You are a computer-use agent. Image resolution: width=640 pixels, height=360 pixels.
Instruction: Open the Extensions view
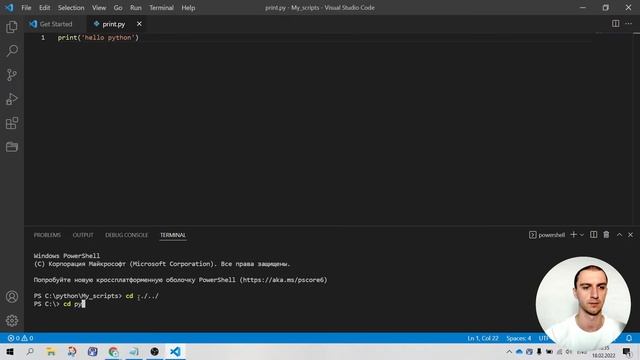click(12, 123)
